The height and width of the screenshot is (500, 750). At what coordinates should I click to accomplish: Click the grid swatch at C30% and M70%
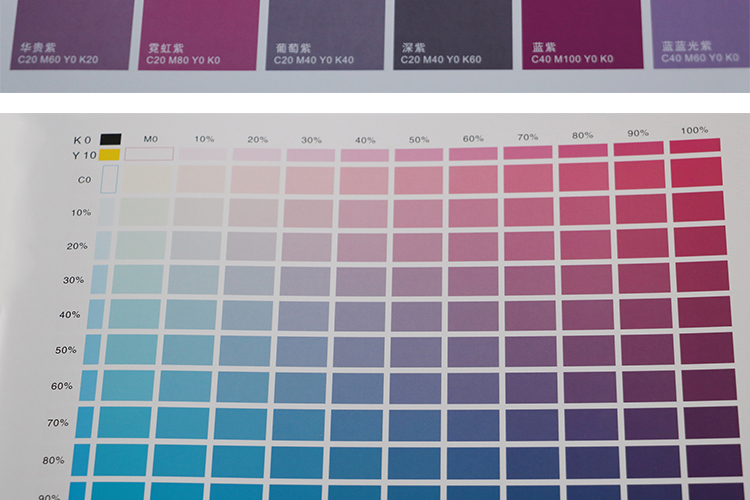[x=529, y=280]
